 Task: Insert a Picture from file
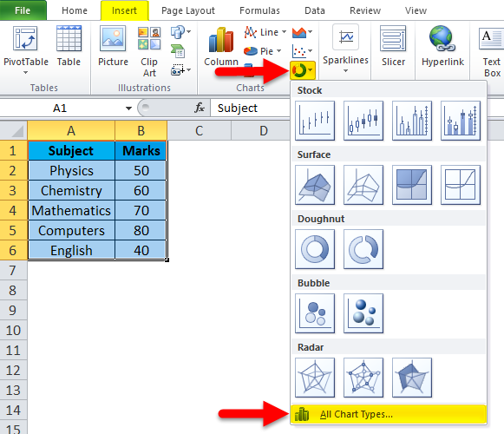pyautogui.click(x=113, y=46)
